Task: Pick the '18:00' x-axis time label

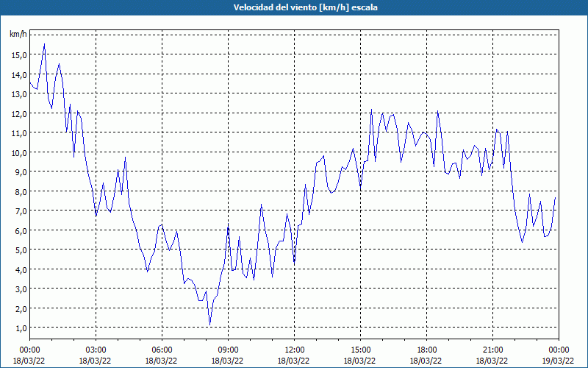Action: pyautogui.click(x=427, y=350)
